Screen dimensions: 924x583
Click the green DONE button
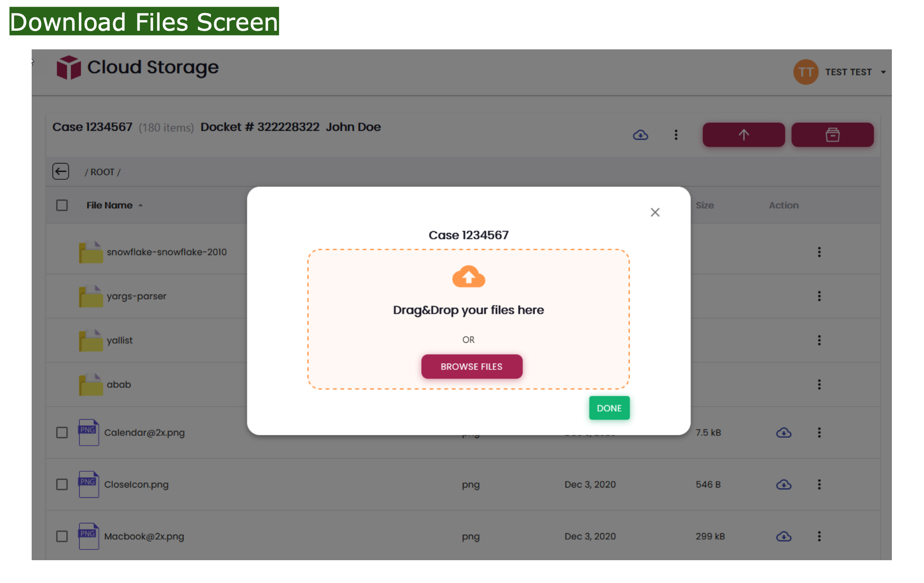(x=609, y=408)
